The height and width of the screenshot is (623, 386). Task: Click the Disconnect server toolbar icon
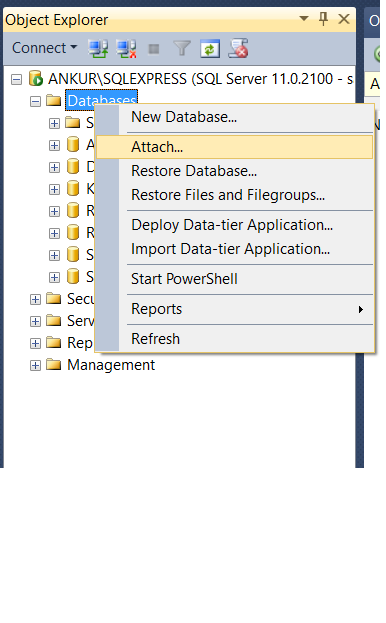[126, 49]
